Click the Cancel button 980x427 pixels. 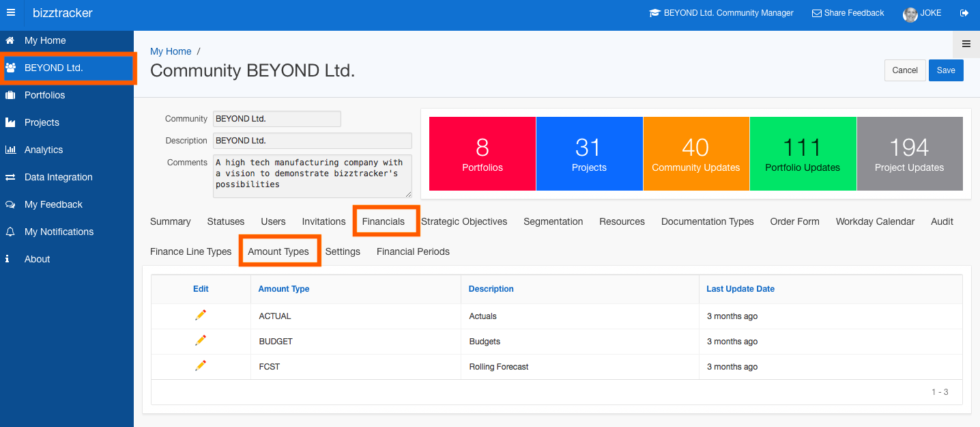tap(905, 70)
